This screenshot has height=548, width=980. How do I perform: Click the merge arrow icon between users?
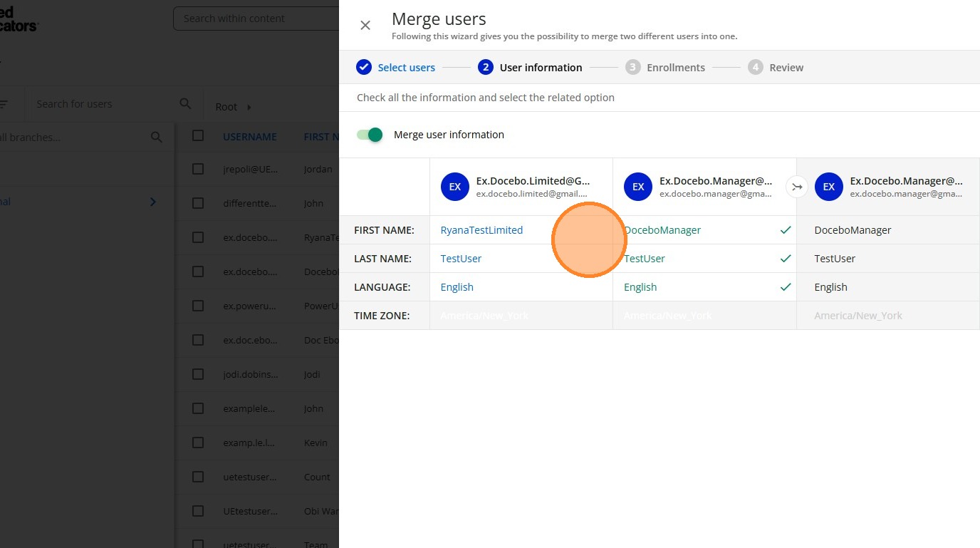click(797, 187)
